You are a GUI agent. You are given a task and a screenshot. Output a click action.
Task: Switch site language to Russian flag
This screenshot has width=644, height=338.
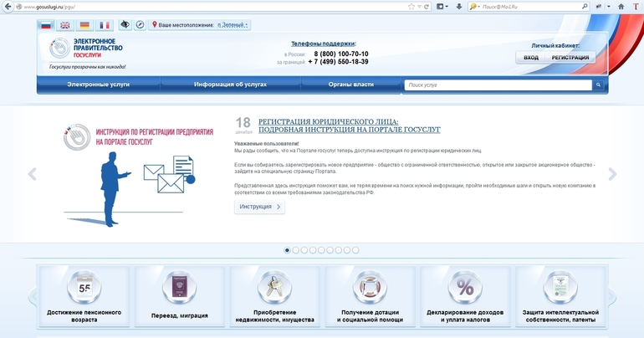[x=46, y=25]
